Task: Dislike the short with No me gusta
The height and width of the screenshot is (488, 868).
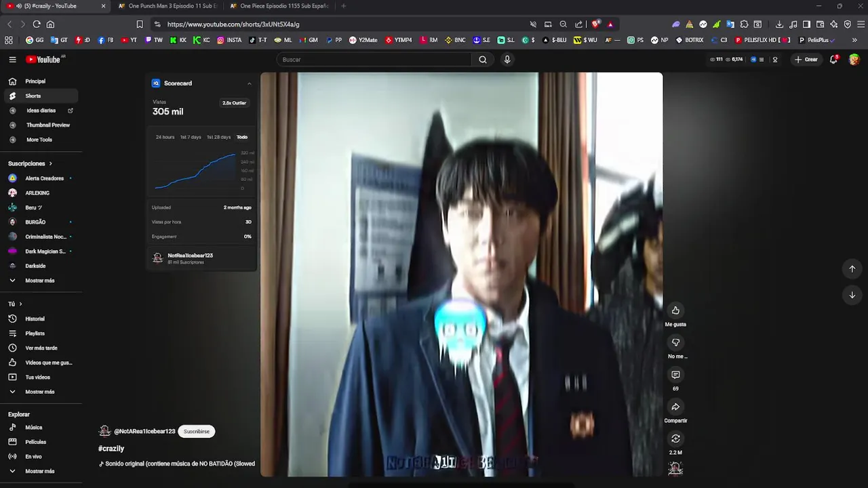Action: tap(675, 342)
